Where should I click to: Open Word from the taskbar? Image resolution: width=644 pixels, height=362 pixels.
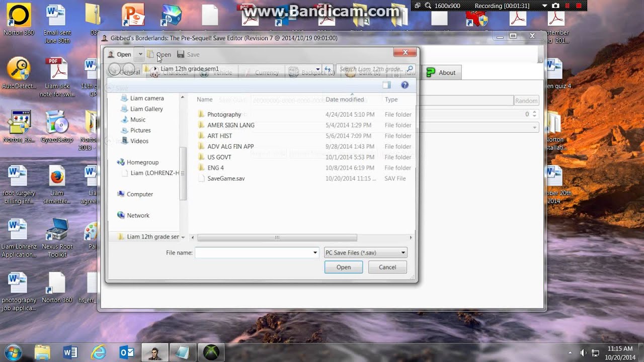click(x=70, y=352)
